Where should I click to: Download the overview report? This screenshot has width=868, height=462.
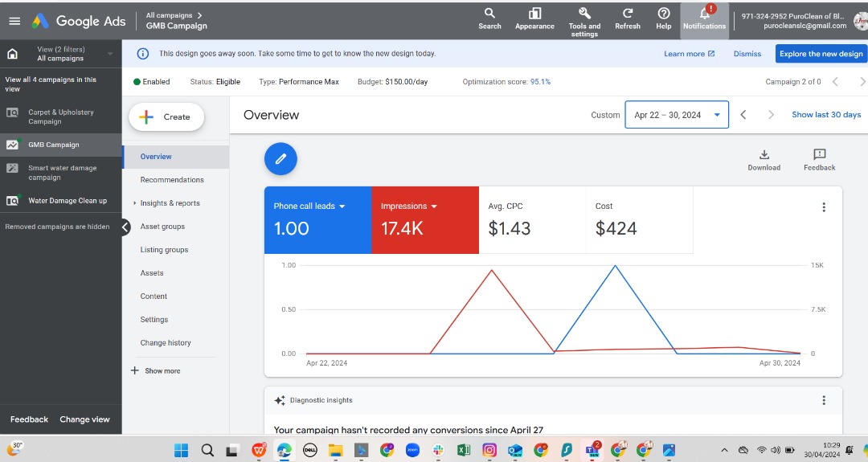pos(764,159)
